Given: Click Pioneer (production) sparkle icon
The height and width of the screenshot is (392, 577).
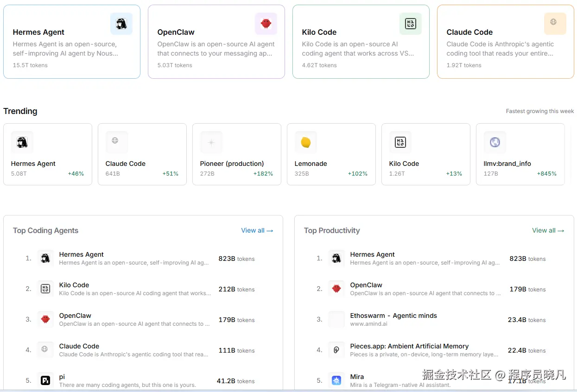Looking at the screenshot, I should pyautogui.click(x=211, y=142).
